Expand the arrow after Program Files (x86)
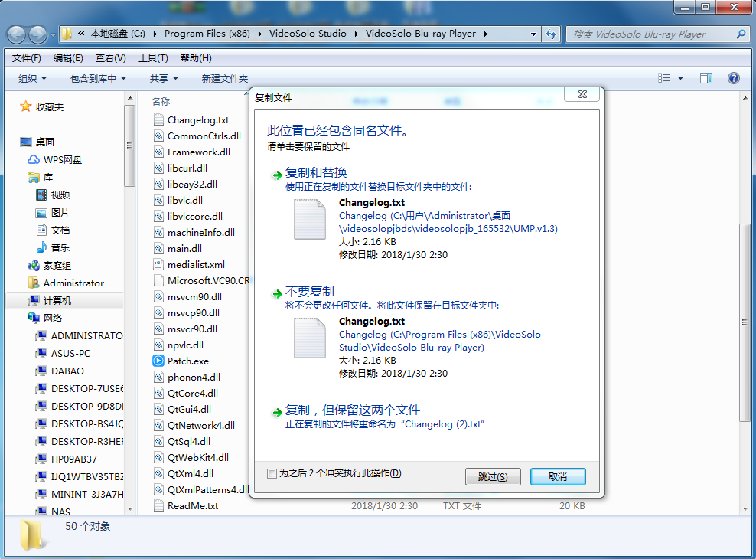The width and height of the screenshot is (756, 559). pos(260,34)
